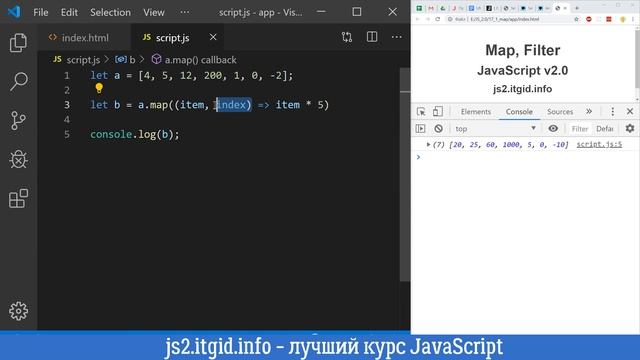The width and height of the screenshot is (640, 360).
Task: Click the js2.itgid.info heading on page
Action: pos(522,89)
